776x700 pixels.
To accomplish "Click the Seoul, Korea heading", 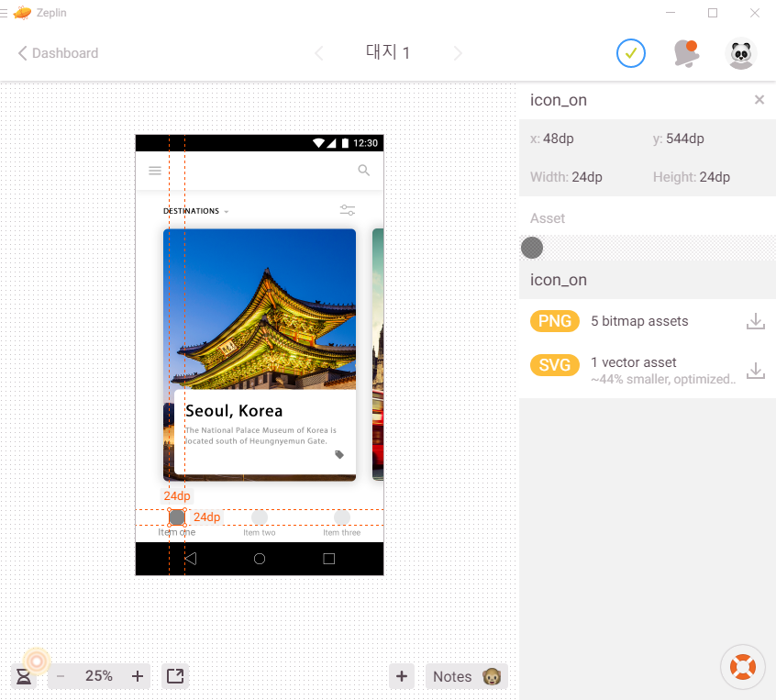I will pyautogui.click(x=234, y=410).
